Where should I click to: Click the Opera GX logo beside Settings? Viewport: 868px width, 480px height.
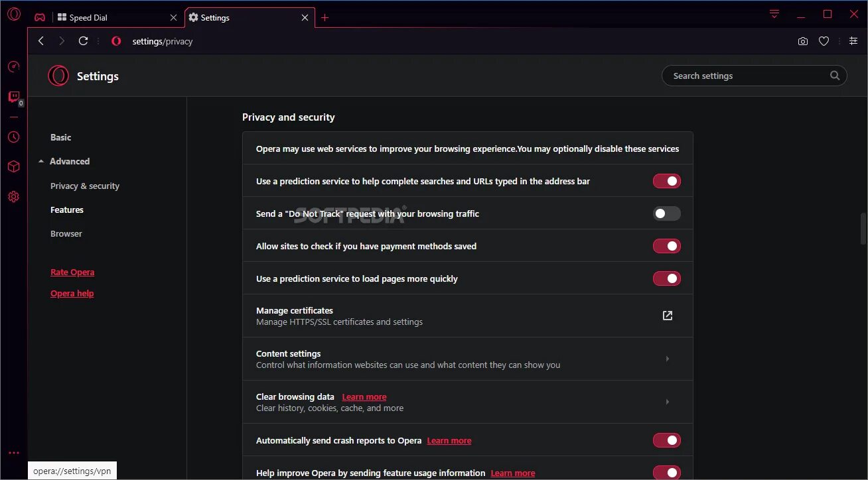coord(58,76)
